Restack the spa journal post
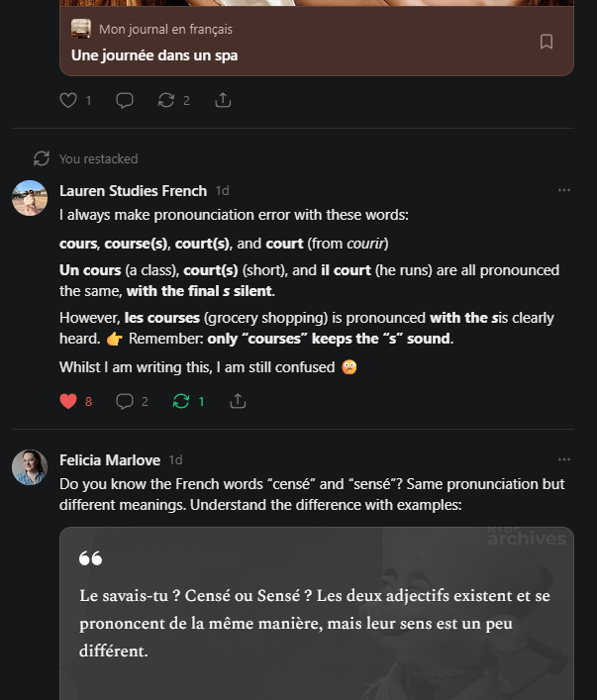Image resolution: width=597 pixels, height=700 pixels. point(166,100)
